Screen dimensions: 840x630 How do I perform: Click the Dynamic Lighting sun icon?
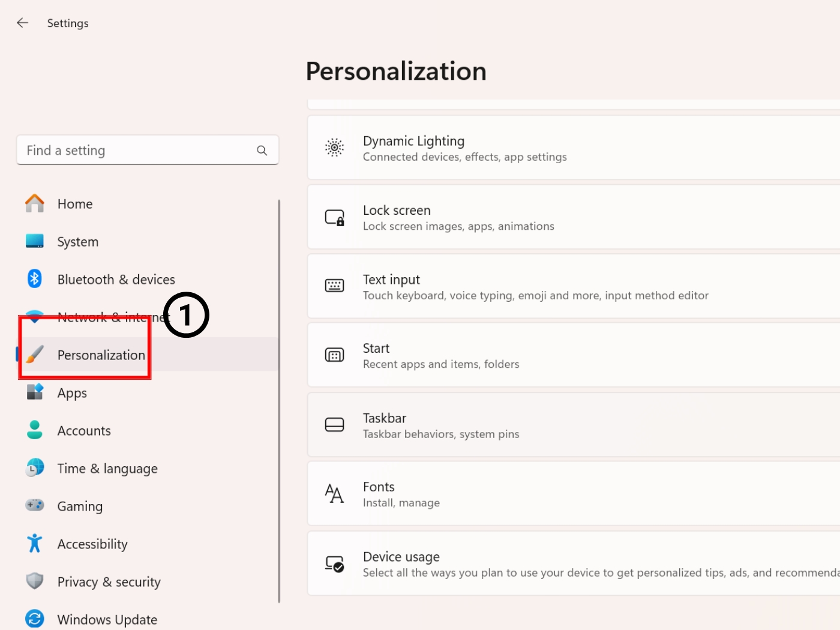point(334,147)
